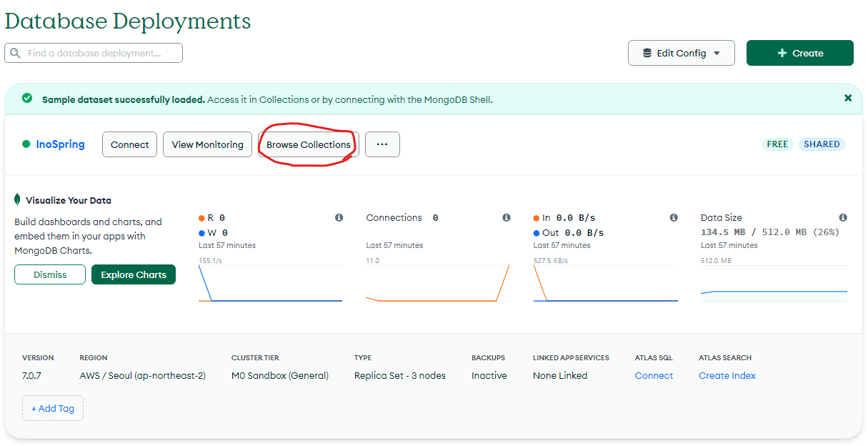The image size is (868, 446).
Task: Click the AWS / Seoul region text
Action: click(143, 375)
